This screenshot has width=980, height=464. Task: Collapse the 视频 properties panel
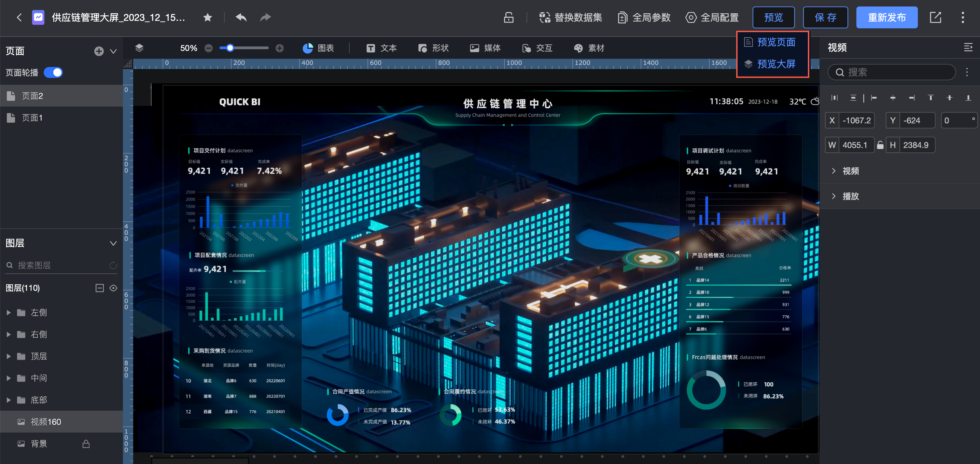[x=968, y=47]
